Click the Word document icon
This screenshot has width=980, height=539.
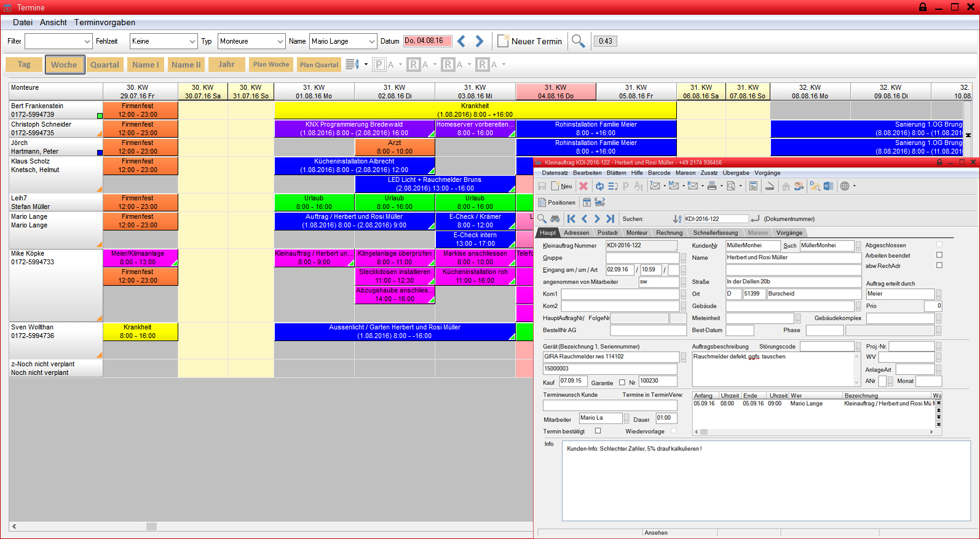[x=828, y=186]
